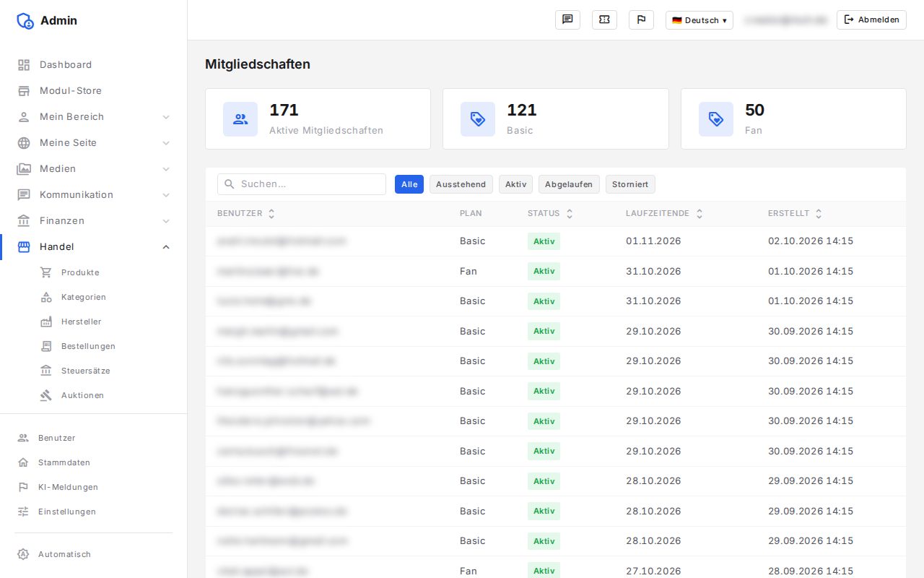Expand the Mein Bereich section
This screenshot has height=578, width=924.
(x=94, y=117)
